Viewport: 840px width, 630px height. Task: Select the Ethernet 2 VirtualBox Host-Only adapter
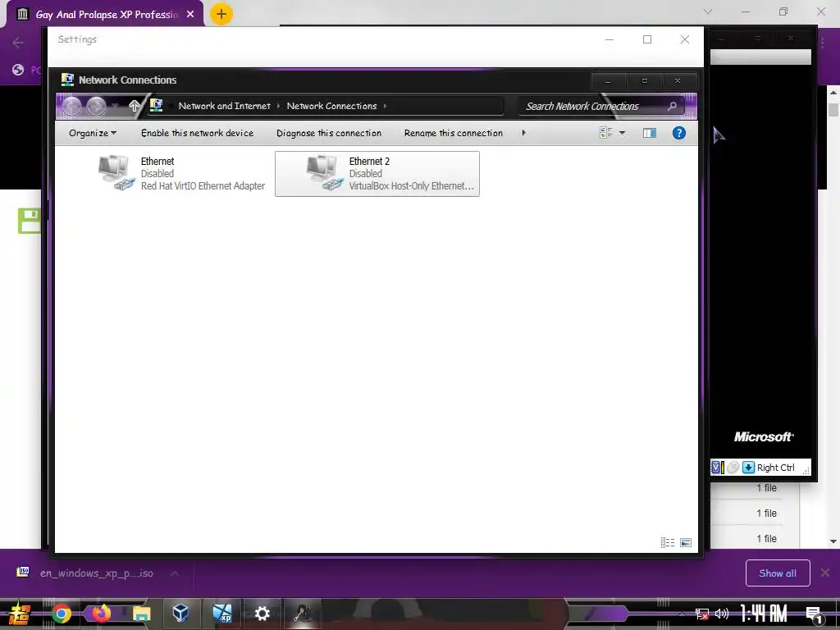pos(377,174)
